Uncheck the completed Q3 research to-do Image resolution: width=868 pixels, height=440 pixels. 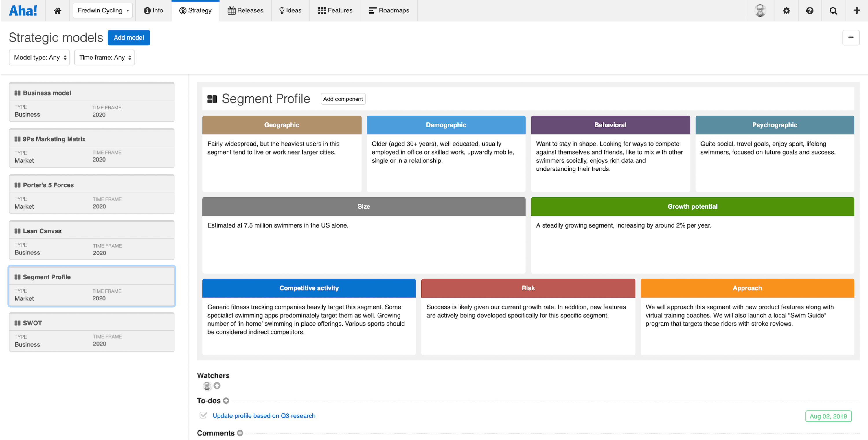(203, 415)
